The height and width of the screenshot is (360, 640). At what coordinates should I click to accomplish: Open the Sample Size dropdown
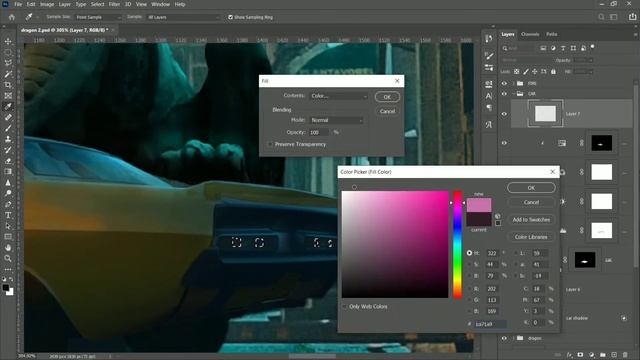[x=98, y=17]
